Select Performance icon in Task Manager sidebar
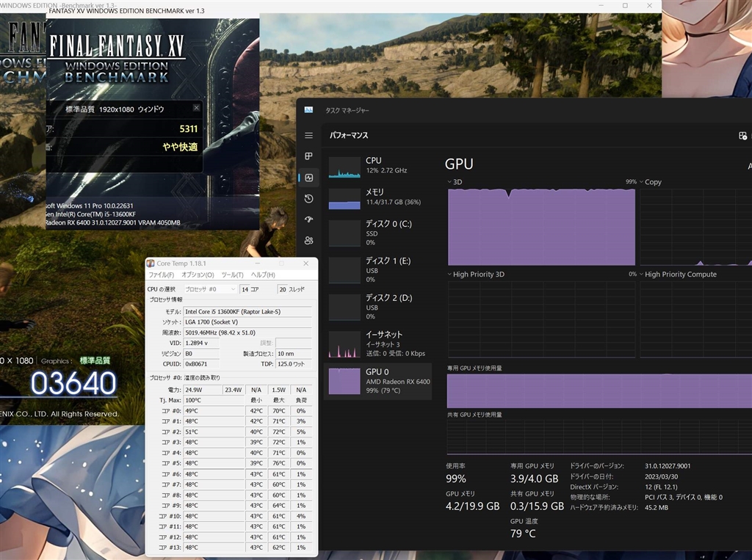 [309, 178]
